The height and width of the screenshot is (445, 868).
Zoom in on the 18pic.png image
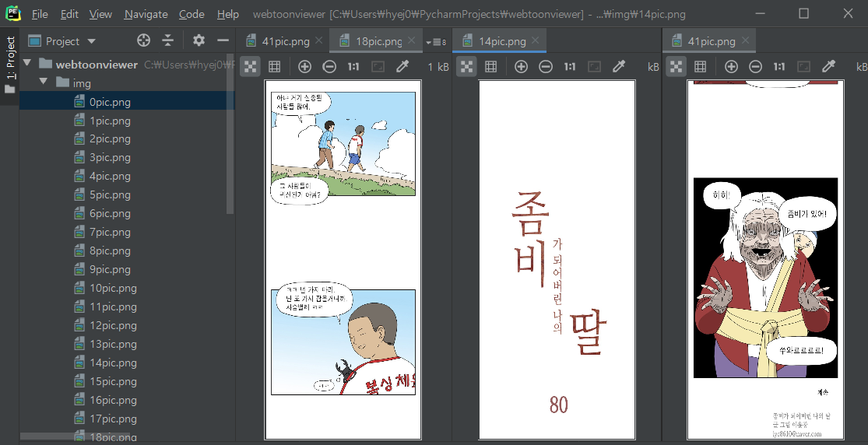(304, 67)
